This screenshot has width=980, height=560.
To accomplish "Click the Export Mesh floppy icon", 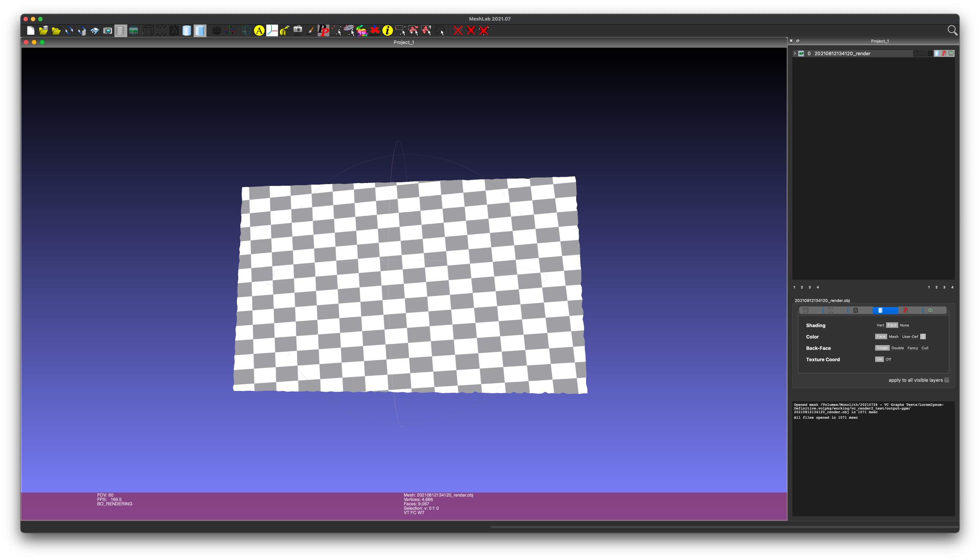I will click(x=95, y=31).
